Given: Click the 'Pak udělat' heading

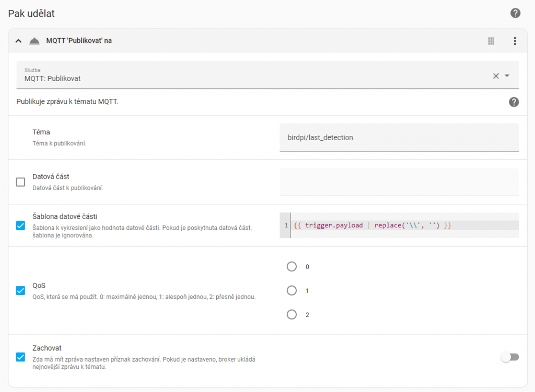Looking at the screenshot, I should [x=31, y=14].
